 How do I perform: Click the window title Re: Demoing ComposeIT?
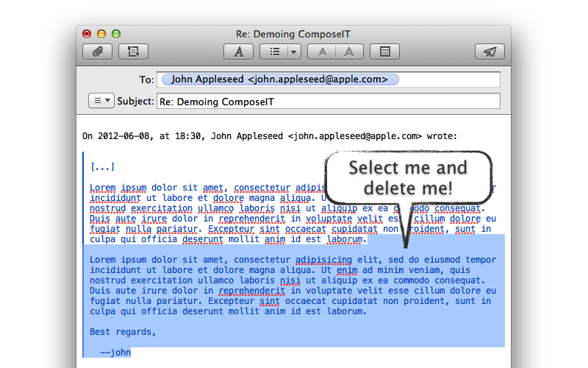[293, 34]
